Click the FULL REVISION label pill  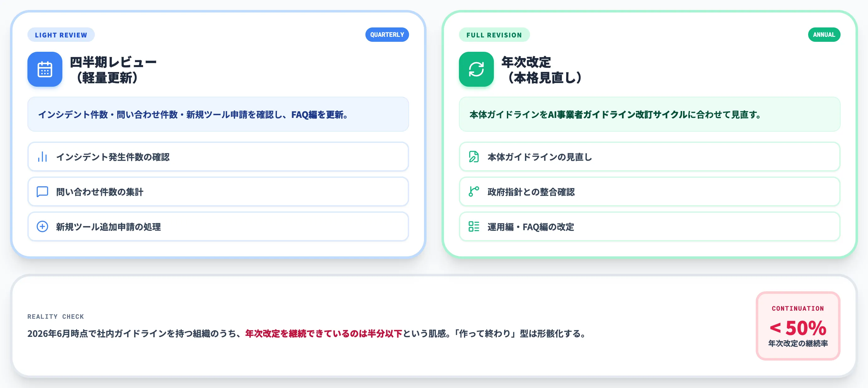494,35
